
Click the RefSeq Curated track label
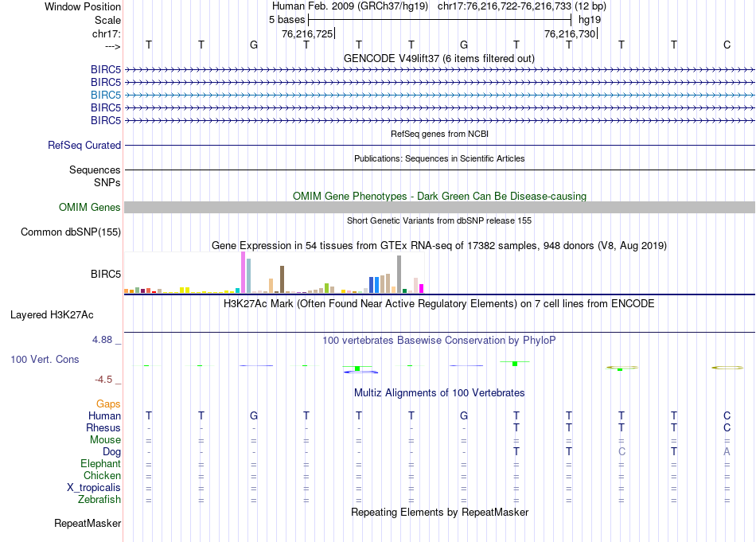84,145
